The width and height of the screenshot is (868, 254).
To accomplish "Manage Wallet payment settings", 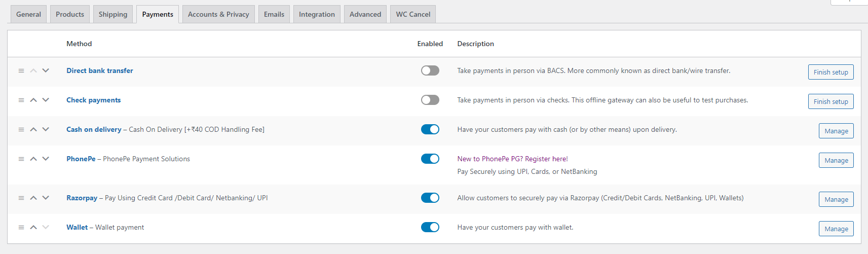I will coord(836,229).
